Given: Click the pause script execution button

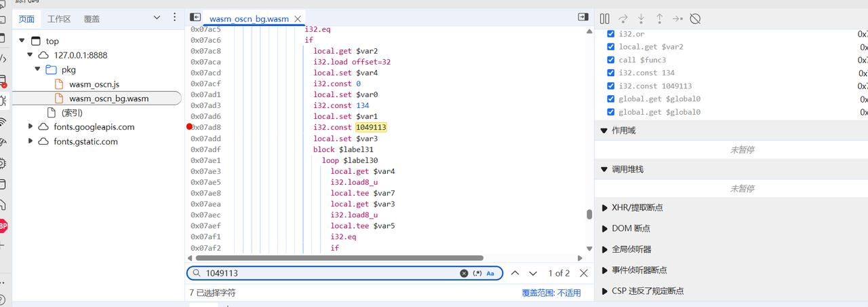Looking at the screenshot, I should tap(605, 18).
